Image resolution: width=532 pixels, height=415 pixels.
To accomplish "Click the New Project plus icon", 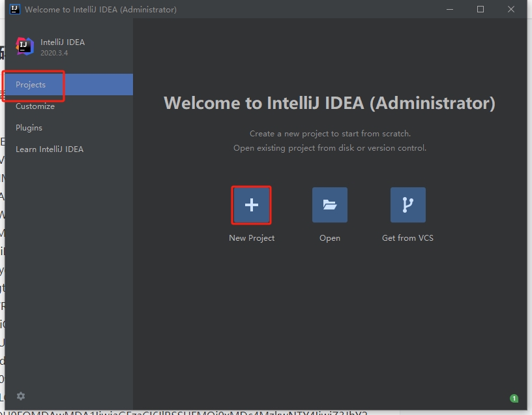I will [252, 205].
